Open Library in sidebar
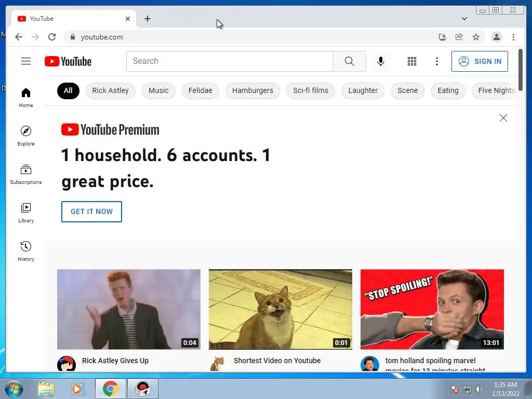 tap(26, 212)
